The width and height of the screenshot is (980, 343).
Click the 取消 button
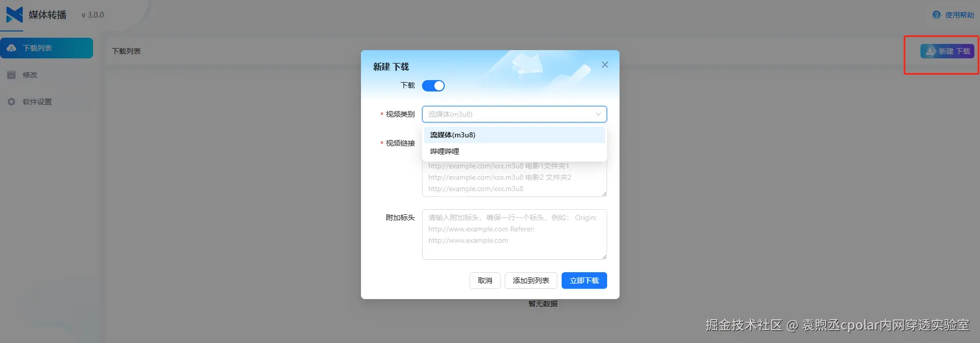485,280
